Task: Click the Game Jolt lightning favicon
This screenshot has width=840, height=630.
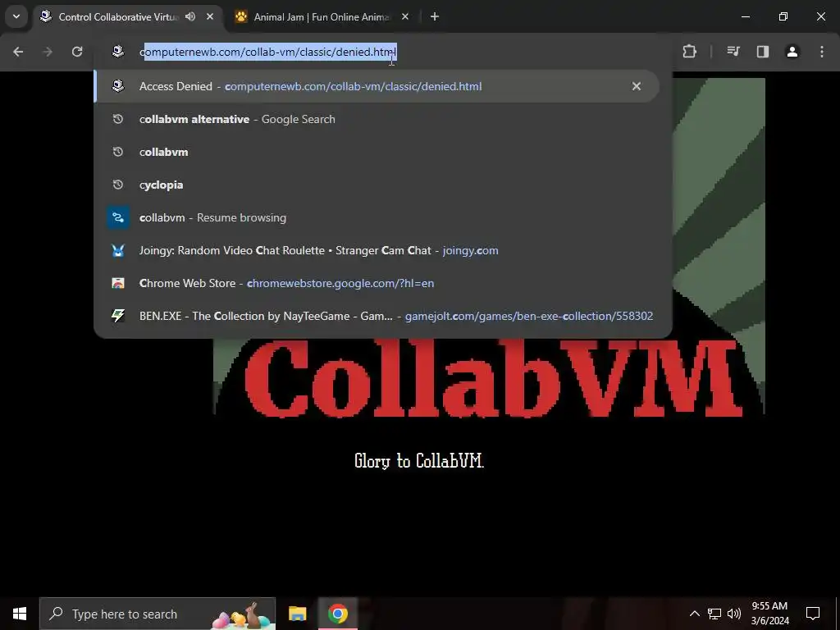Action: [118, 316]
